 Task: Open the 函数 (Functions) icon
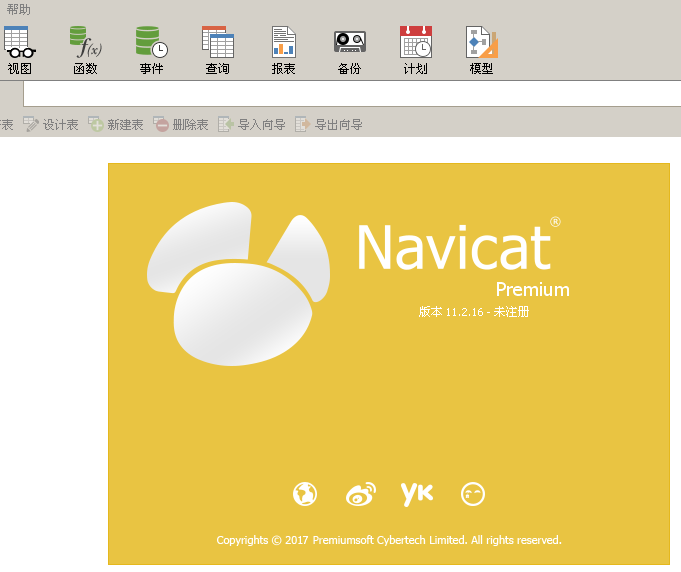point(86,50)
